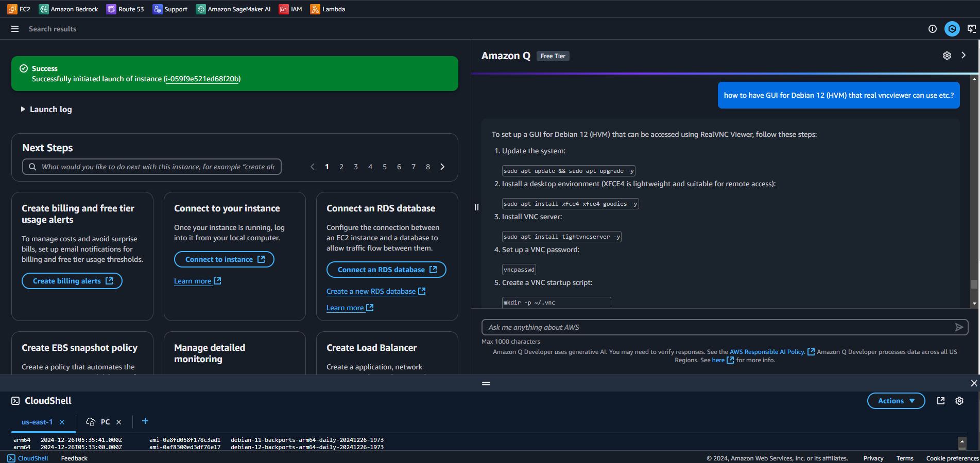The image size is (980, 463).
Task: Go to Next Steps page 2
Action: (x=341, y=167)
